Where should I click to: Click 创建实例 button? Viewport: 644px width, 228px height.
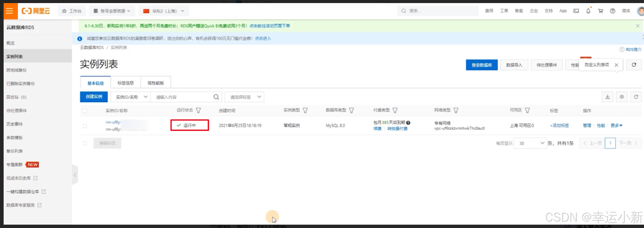point(94,97)
